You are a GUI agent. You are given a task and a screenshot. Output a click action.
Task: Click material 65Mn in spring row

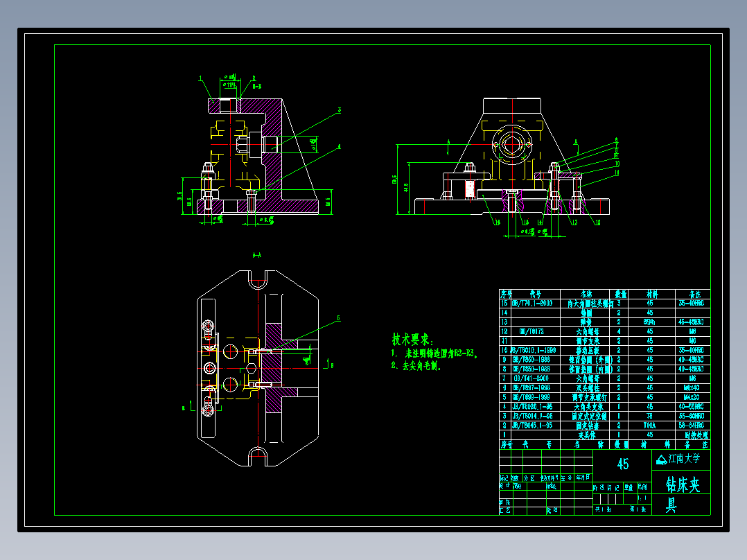(x=650, y=323)
